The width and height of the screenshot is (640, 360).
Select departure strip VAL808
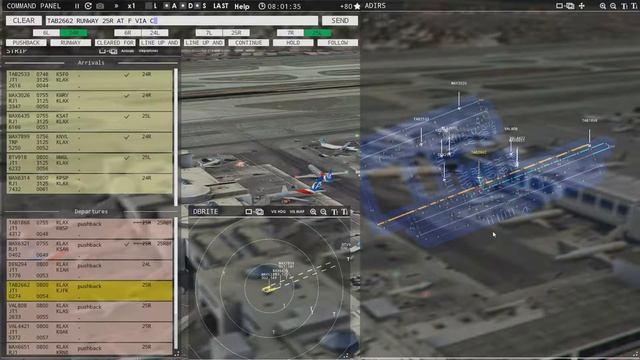coord(89,311)
